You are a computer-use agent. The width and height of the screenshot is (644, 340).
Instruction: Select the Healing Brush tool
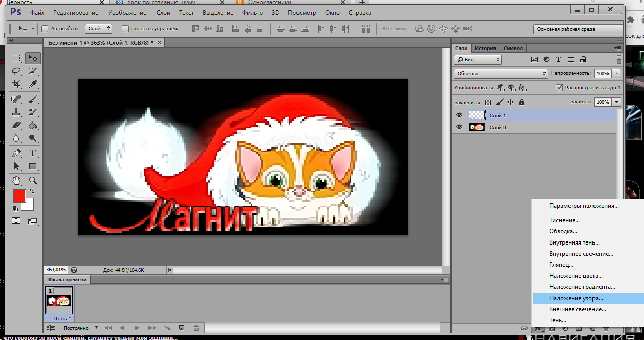click(x=16, y=99)
